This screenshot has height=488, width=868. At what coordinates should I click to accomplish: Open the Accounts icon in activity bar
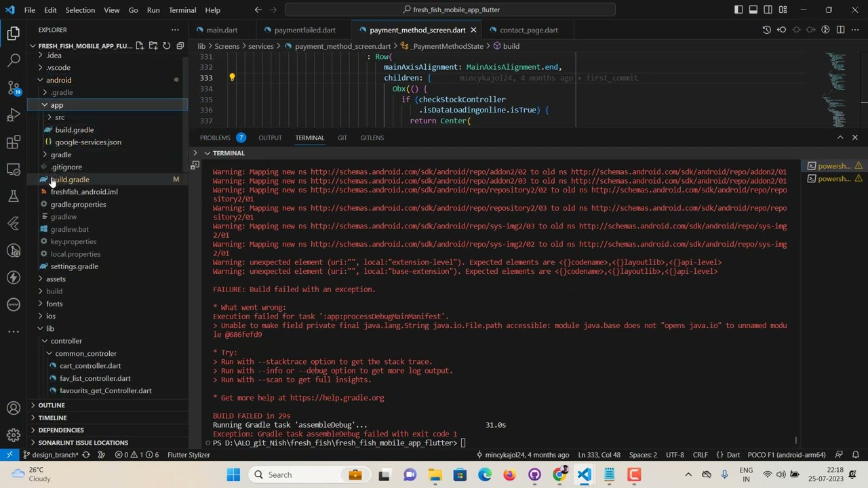[14, 408]
